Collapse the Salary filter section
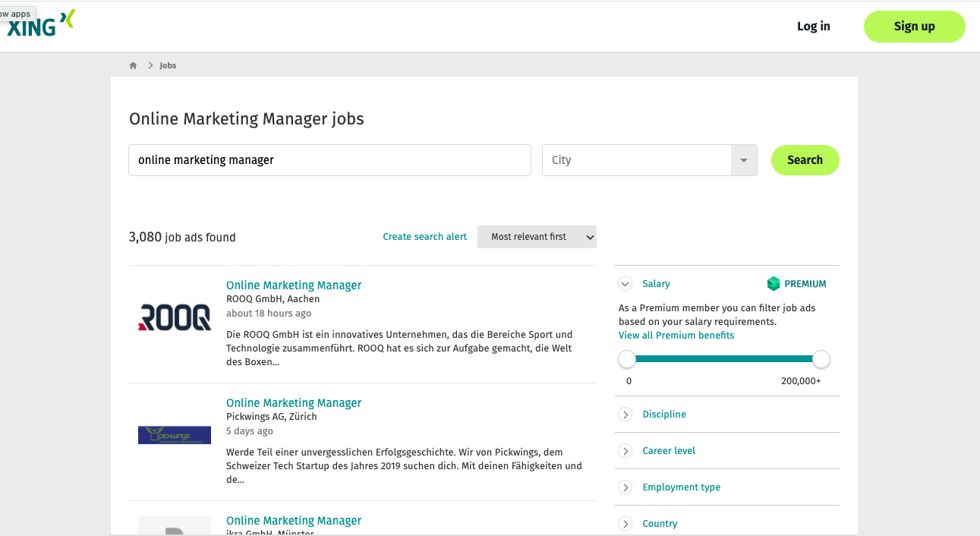 (625, 284)
